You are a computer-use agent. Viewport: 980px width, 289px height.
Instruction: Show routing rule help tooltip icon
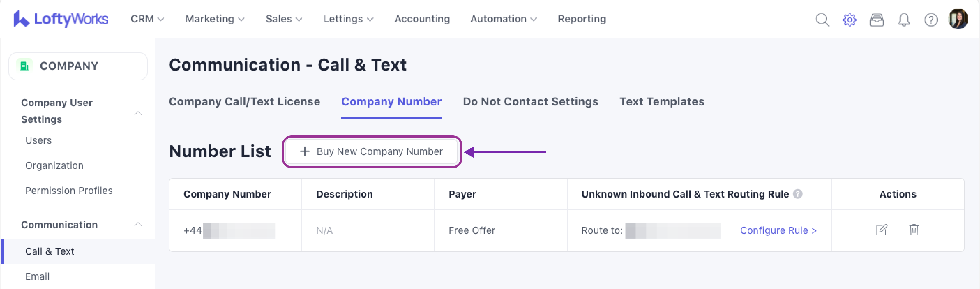point(798,194)
